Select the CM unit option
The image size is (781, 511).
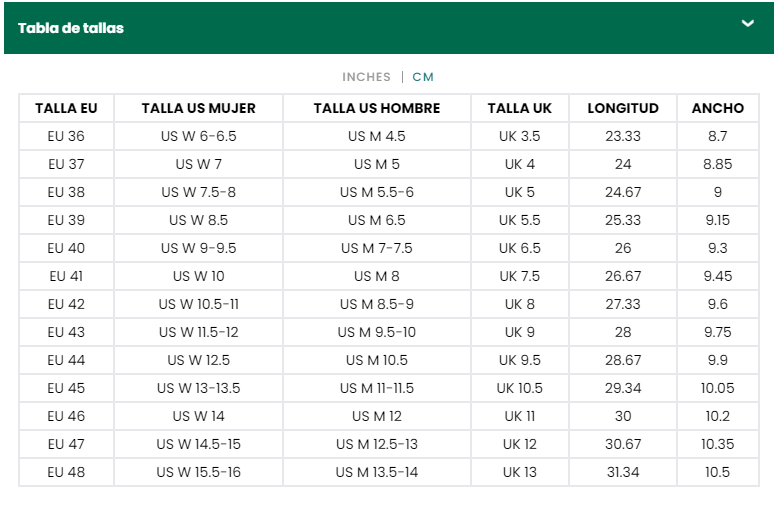coord(423,77)
